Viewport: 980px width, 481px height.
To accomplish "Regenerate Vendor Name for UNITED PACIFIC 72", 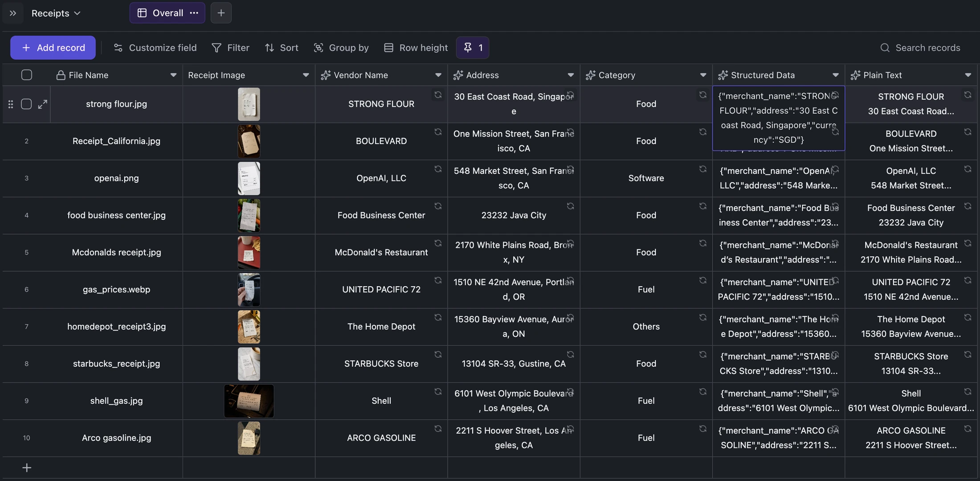I will [x=438, y=280].
